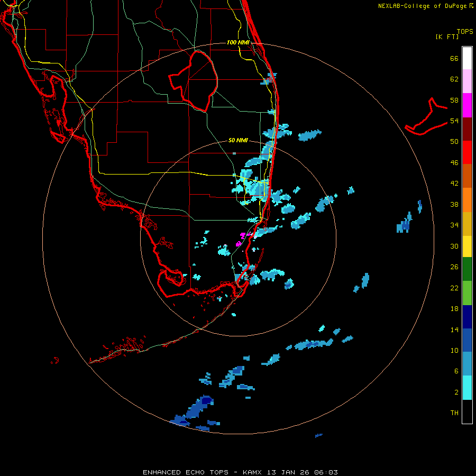Click the 30 scale label
476x476 pixels.
(x=454, y=246)
